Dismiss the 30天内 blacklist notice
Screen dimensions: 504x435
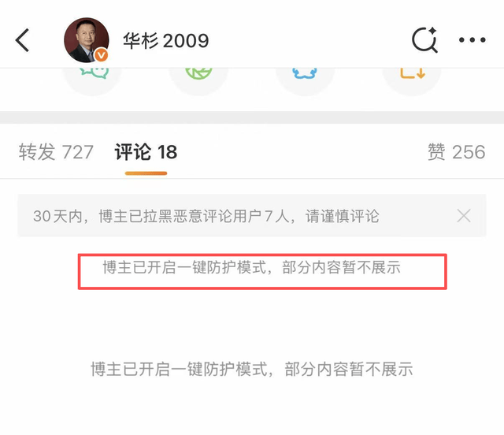click(x=464, y=216)
